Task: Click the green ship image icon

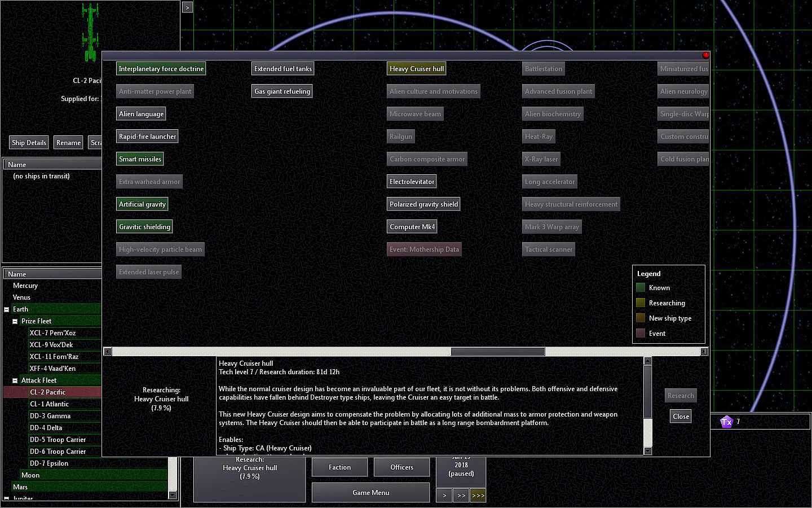Action: 90,33
